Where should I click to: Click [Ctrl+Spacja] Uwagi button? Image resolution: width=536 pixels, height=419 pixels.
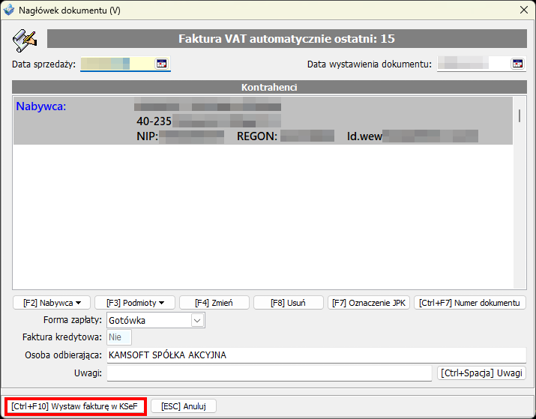tap(481, 373)
